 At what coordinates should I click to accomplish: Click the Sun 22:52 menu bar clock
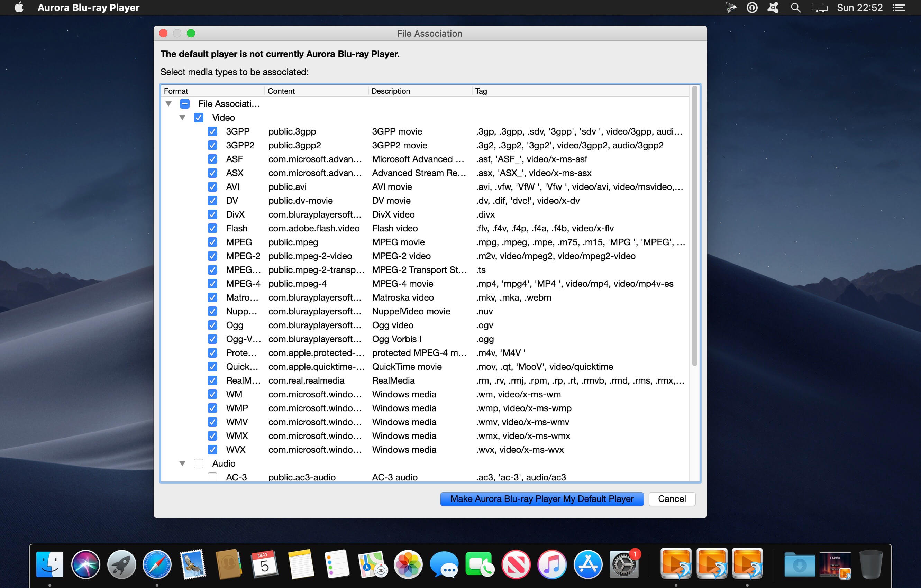pyautogui.click(x=860, y=8)
